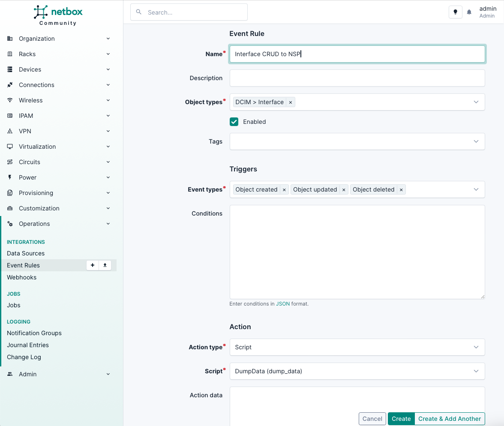Open the notifications bell icon
504x426 pixels.
click(x=469, y=12)
